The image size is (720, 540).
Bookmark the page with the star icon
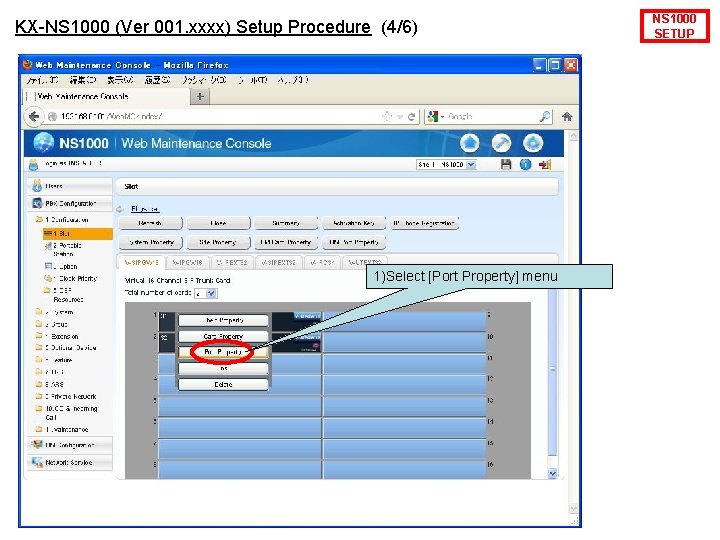387,117
